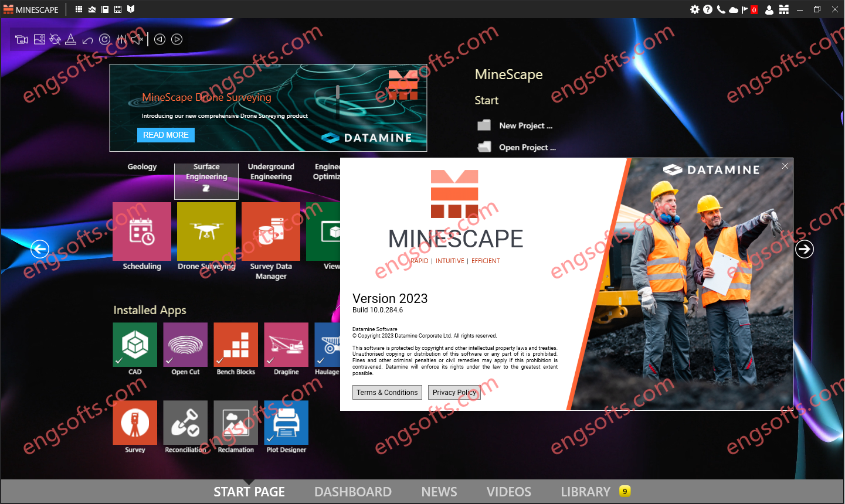845x504 pixels.
Task: Click the notebook icon in title bar
Action: pos(105,9)
